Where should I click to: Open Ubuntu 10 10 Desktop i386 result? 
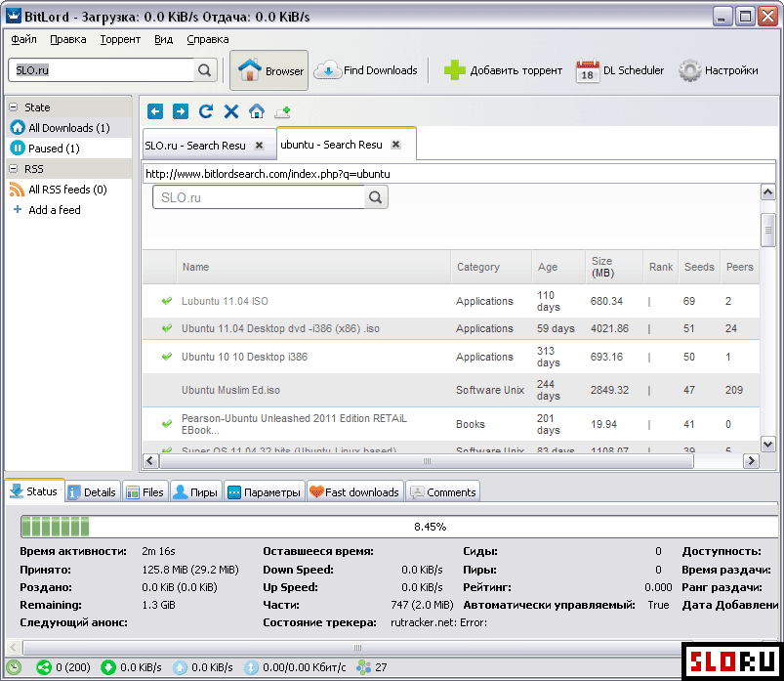click(244, 357)
